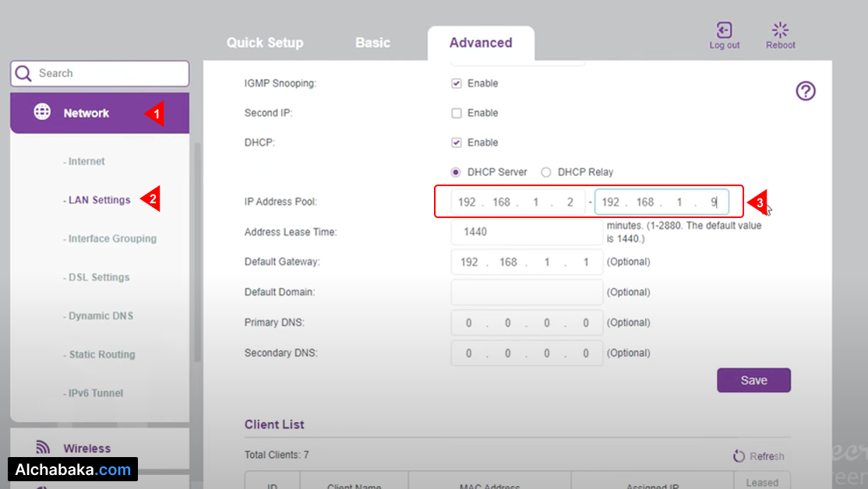Image resolution: width=868 pixels, height=489 pixels.
Task: Toggle the IGMP Snooping Enable checkbox
Action: pos(457,83)
